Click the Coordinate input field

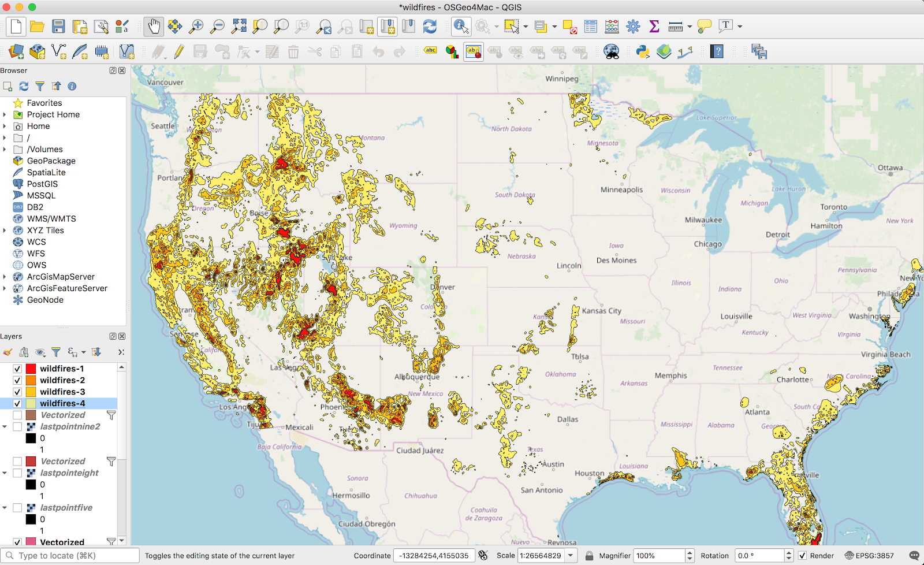(x=434, y=556)
